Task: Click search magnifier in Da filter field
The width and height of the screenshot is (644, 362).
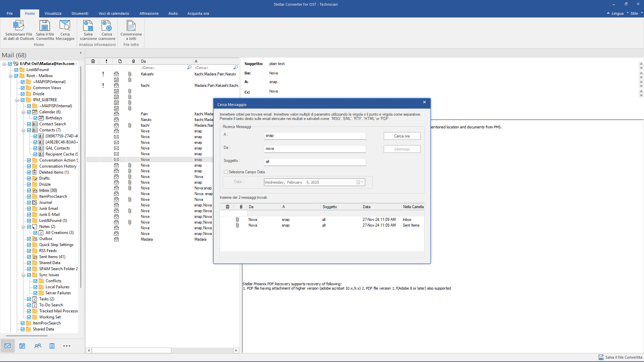Action: pyautogui.click(x=189, y=68)
